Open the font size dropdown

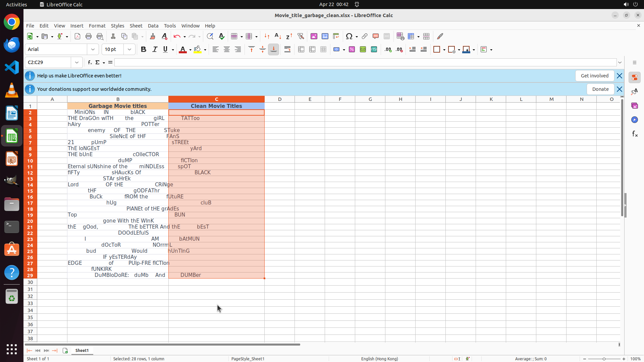[129, 50]
